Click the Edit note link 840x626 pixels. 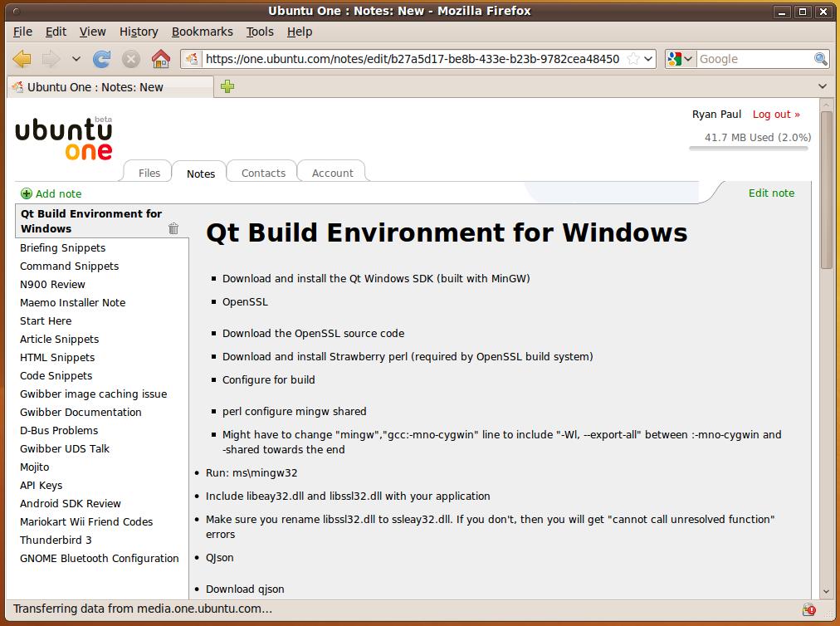pyautogui.click(x=771, y=193)
